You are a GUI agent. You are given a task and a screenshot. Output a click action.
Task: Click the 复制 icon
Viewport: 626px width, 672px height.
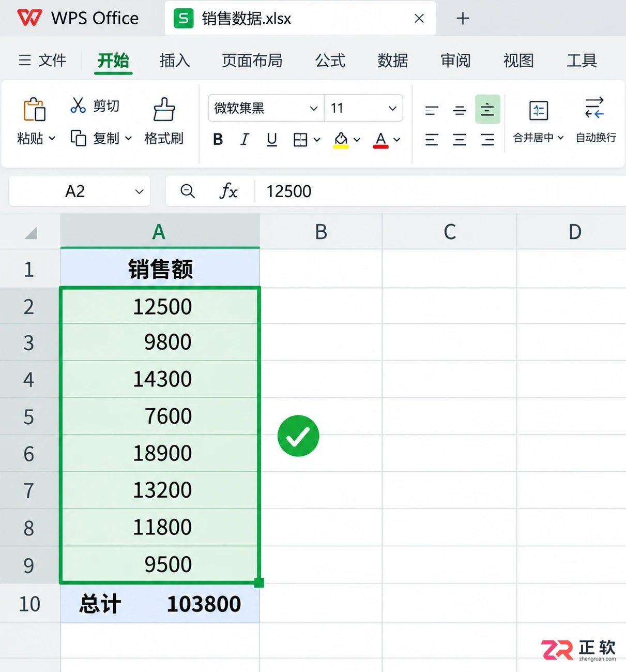[78, 138]
